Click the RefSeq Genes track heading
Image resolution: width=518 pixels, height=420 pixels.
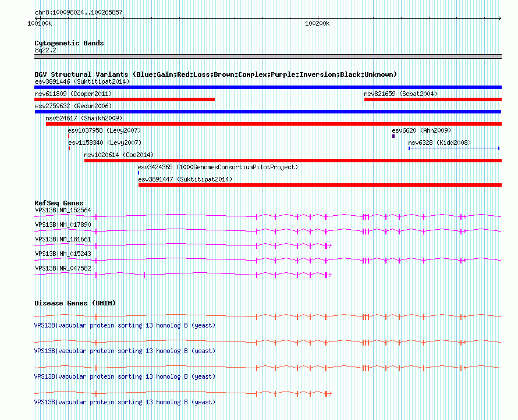point(59,203)
